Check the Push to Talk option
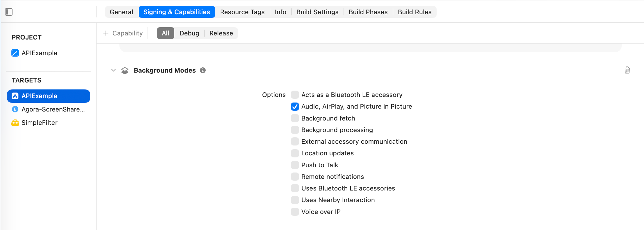This screenshot has width=644, height=230. pos(295,165)
